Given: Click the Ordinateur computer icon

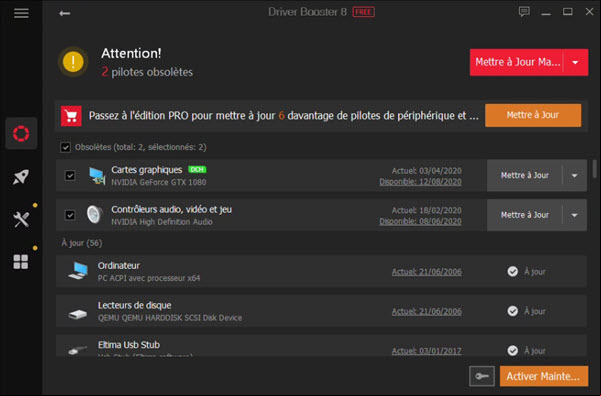Looking at the screenshot, I should tap(78, 271).
